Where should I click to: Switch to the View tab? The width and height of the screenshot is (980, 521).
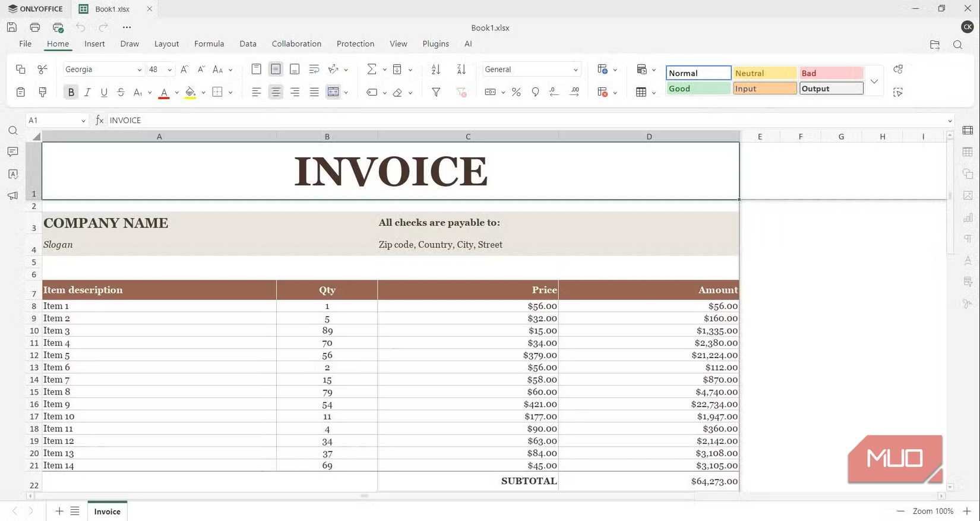(x=399, y=44)
